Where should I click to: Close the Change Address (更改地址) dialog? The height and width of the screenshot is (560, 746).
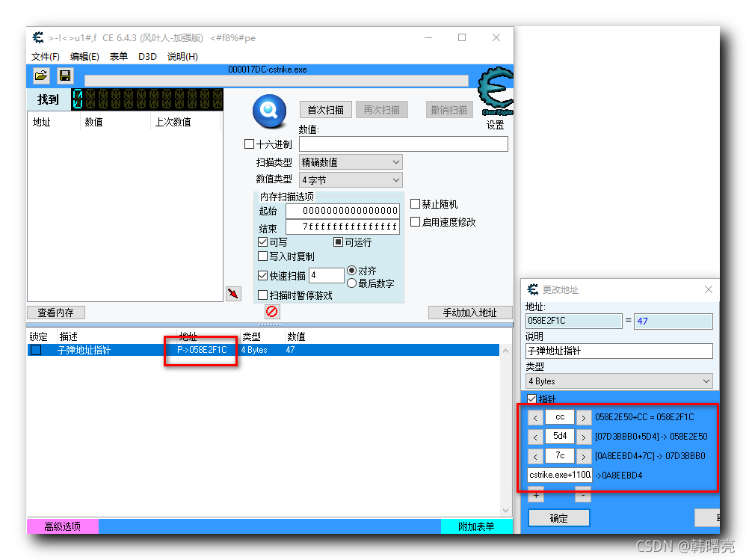click(x=709, y=289)
